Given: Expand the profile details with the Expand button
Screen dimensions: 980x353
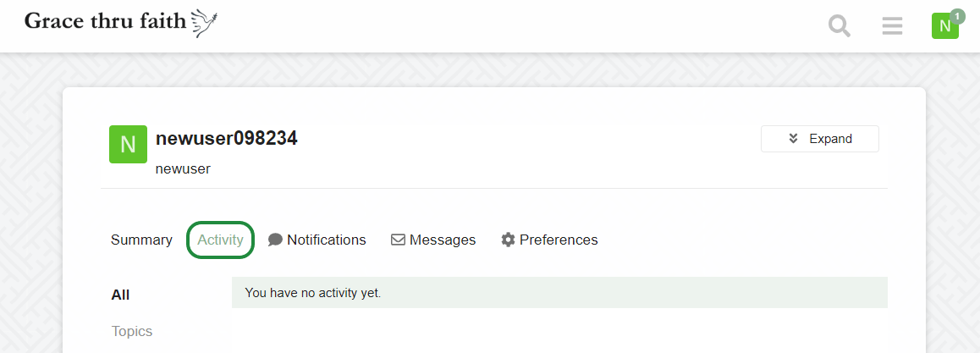Looking at the screenshot, I should (819, 139).
